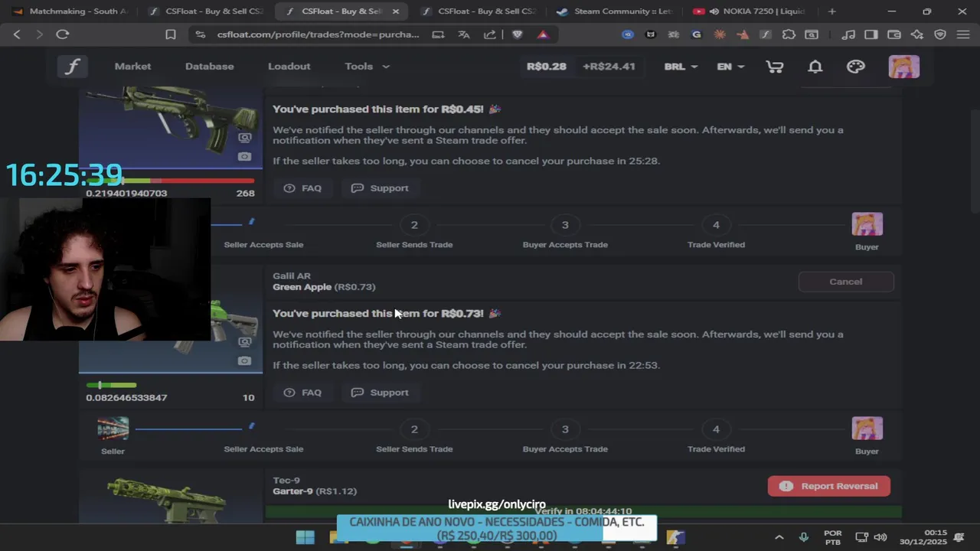This screenshot has height=551, width=980.
Task: Click the float value 0.219401940703
Action: click(x=126, y=194)
